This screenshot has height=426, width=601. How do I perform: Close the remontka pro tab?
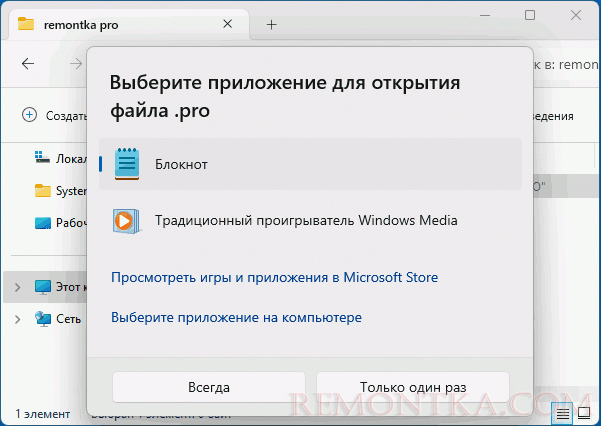pyautogui.click(x=228, y=24)
